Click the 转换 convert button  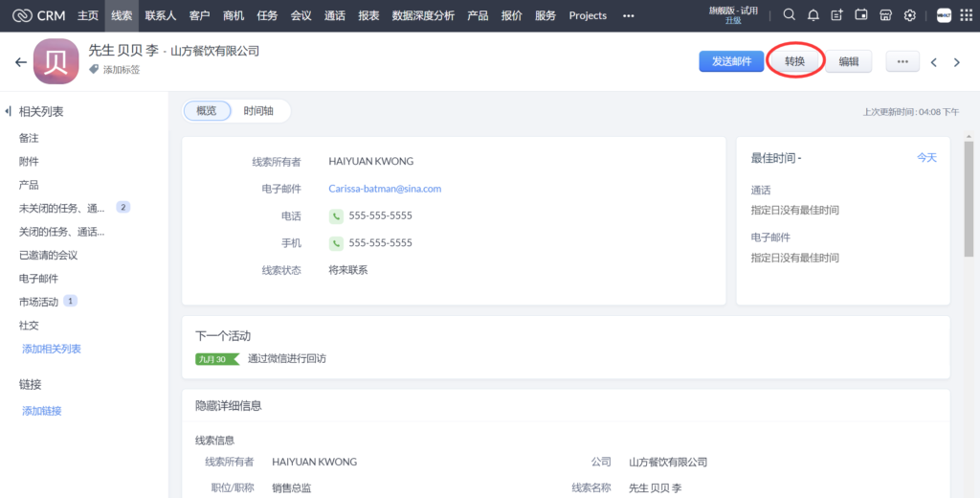point(794,61)
